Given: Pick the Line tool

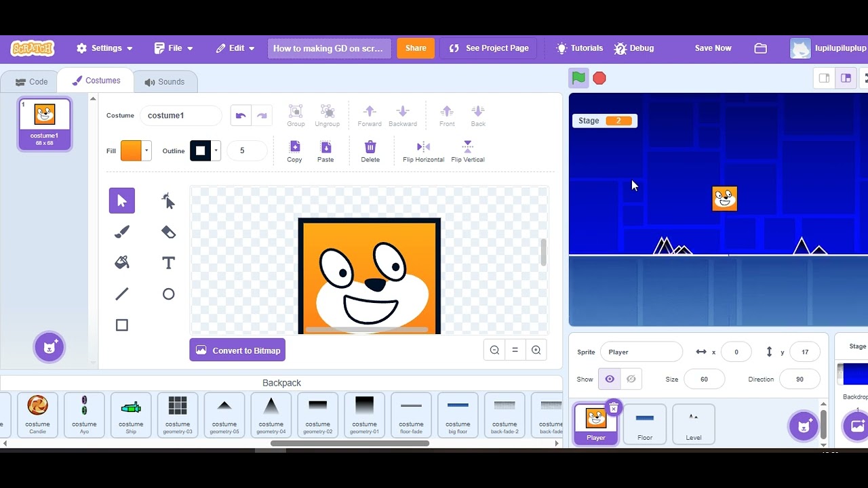Looking at the screenshot, I should [x=122, y=294].
